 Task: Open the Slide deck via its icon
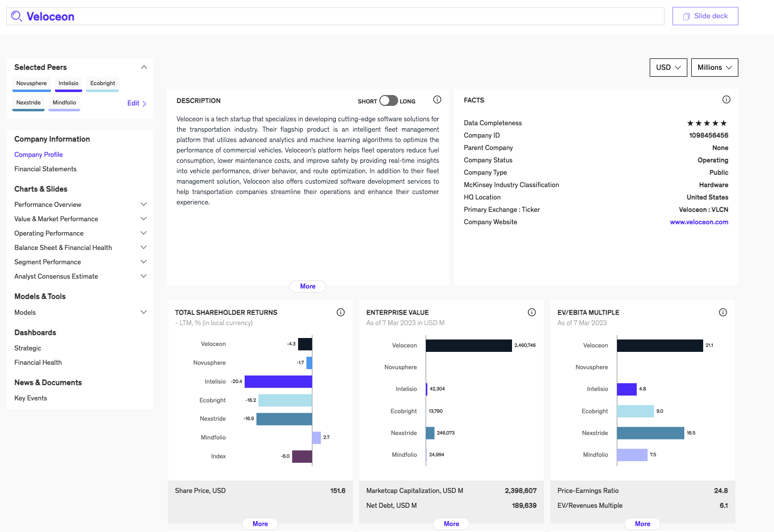point(686,16)
